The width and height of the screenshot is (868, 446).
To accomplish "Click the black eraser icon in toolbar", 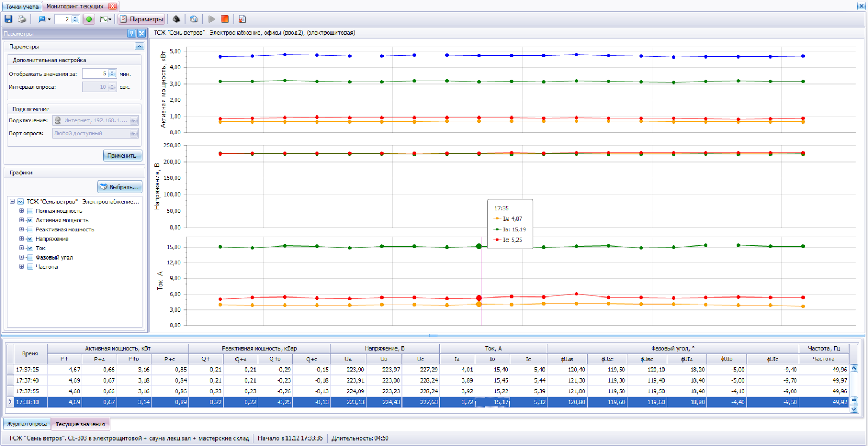I will click(x=176, y=19).
